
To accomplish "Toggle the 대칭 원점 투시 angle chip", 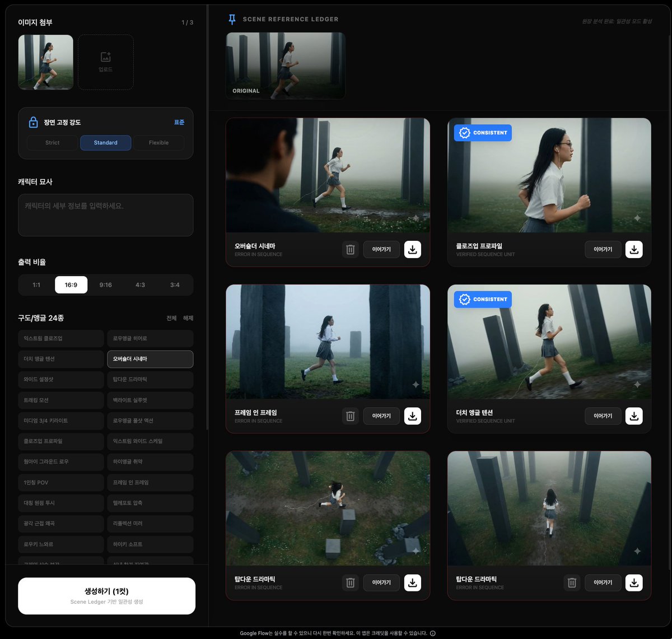I will click(60, 503).
